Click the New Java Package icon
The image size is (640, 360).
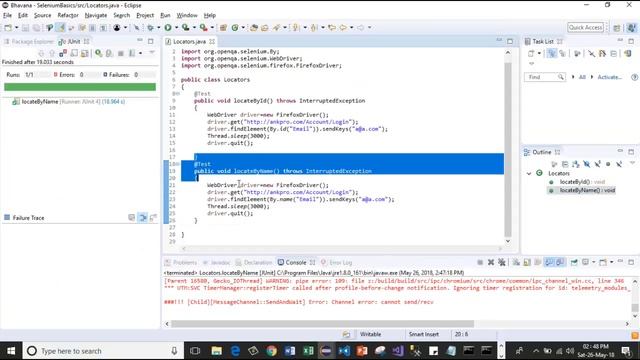pos(223,27)
